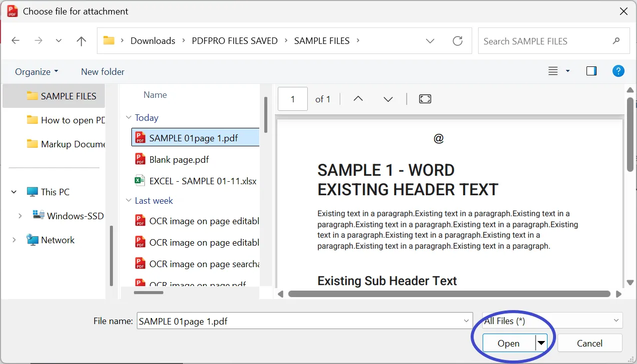Expand the Windows-SSD drive node
The width and height of the screenshot is (637, 364).
(x=20, y=216)
